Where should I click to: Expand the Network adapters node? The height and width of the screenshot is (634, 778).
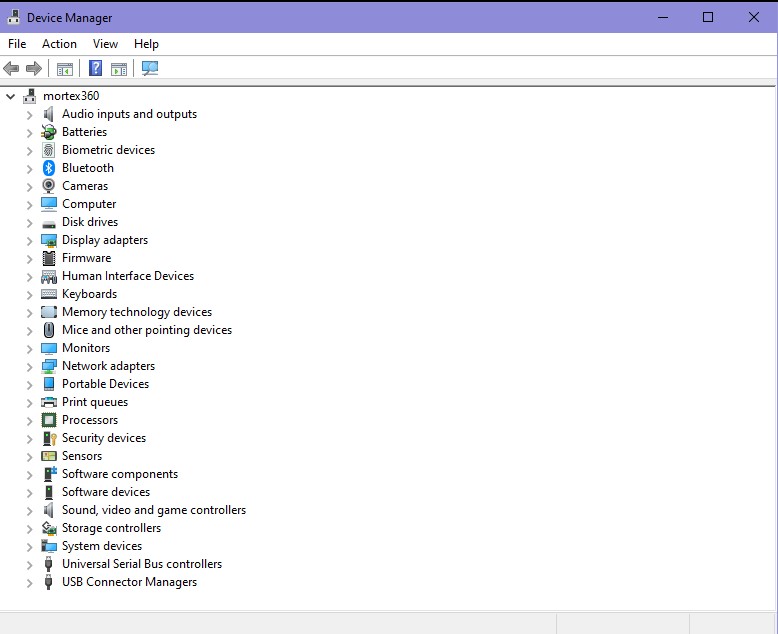(x=29, y=366)
